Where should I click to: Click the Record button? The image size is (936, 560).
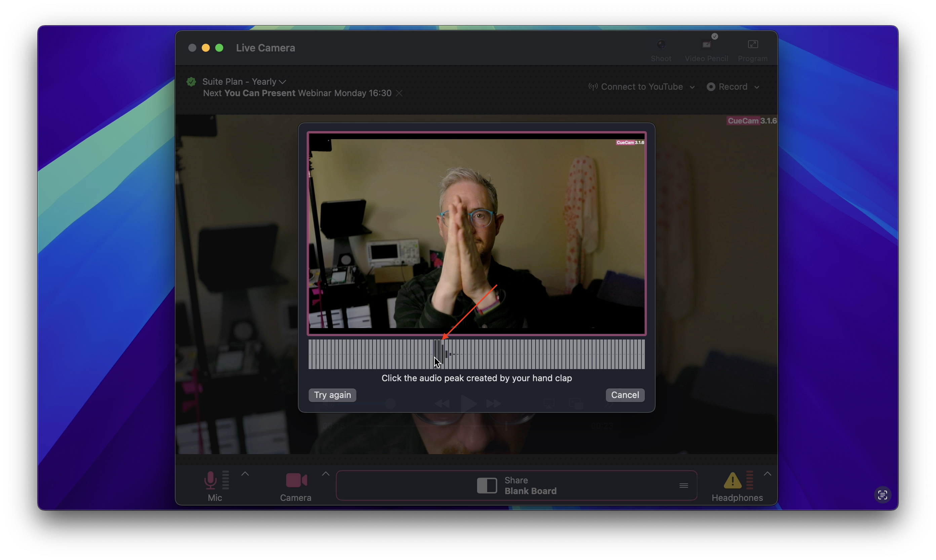[727, 87]
